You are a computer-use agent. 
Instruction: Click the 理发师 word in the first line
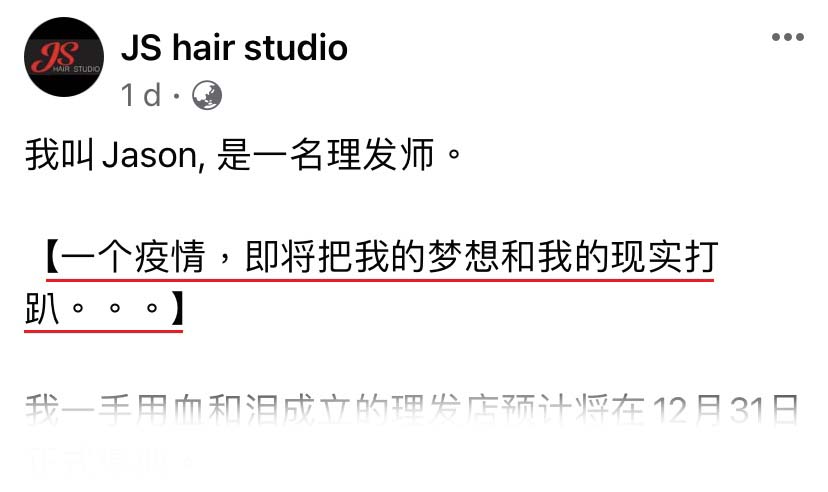[x=381, y=155]
